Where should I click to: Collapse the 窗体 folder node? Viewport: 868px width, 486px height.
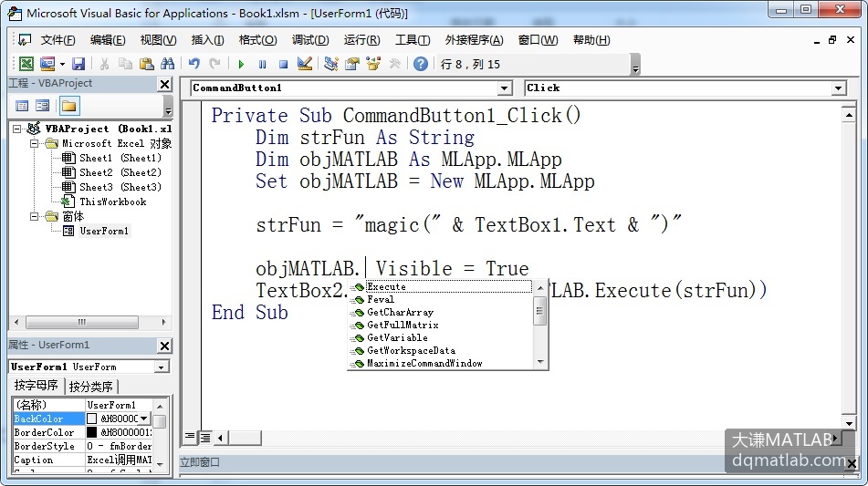coord(35,216)
